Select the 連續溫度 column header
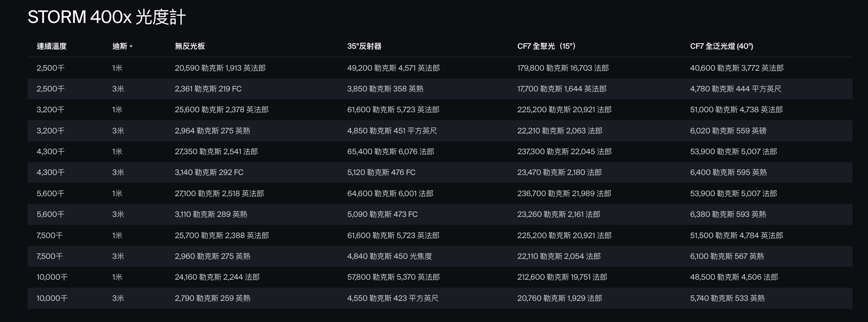Screen dimensions: 868x322 pos(52,46)
